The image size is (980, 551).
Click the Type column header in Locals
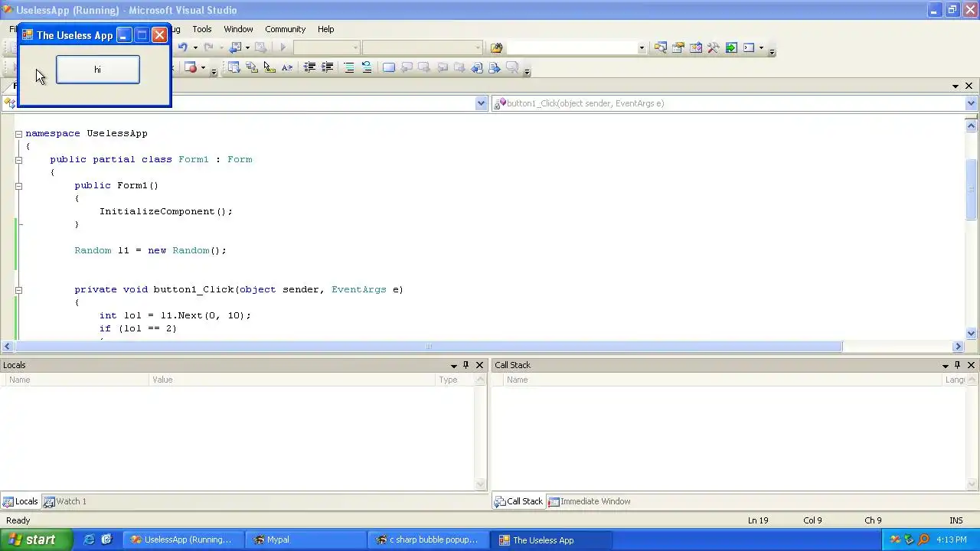click(x=455, y=380)
